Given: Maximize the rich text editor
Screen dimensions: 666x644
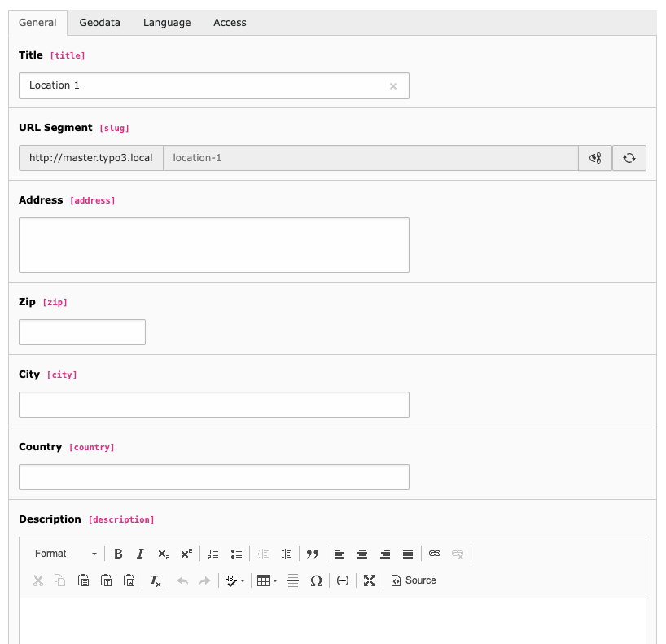Looking at the screenshot, I should click(x=370, y=580).
